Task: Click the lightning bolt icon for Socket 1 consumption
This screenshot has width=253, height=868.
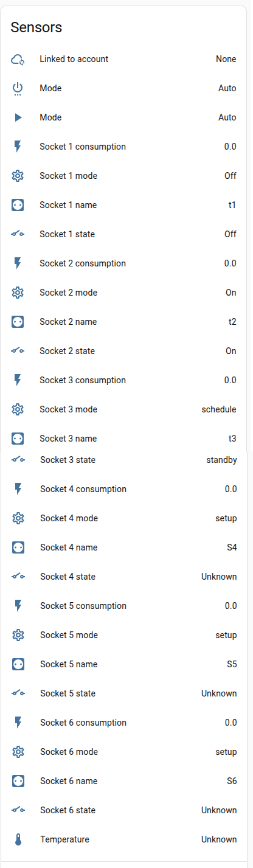Action: click(18, 147)
